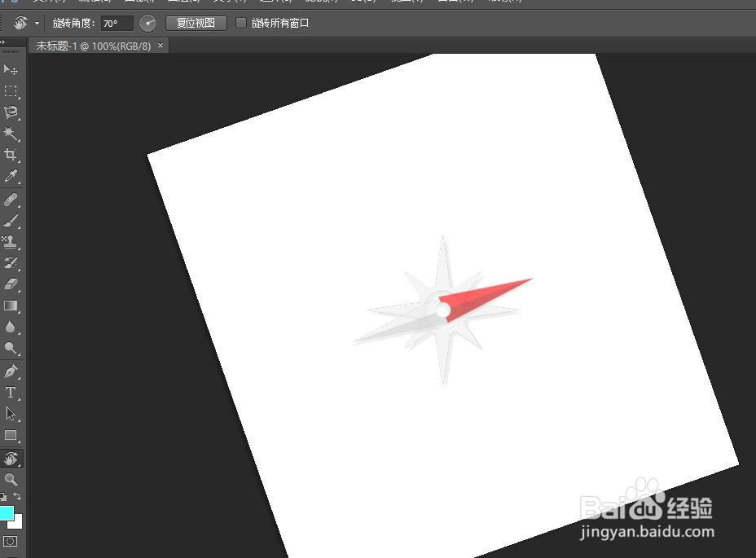The image size is (756, 558).
Task: Open the screen mode options at toolbar bottom
Action: click(x=11, y=555)
